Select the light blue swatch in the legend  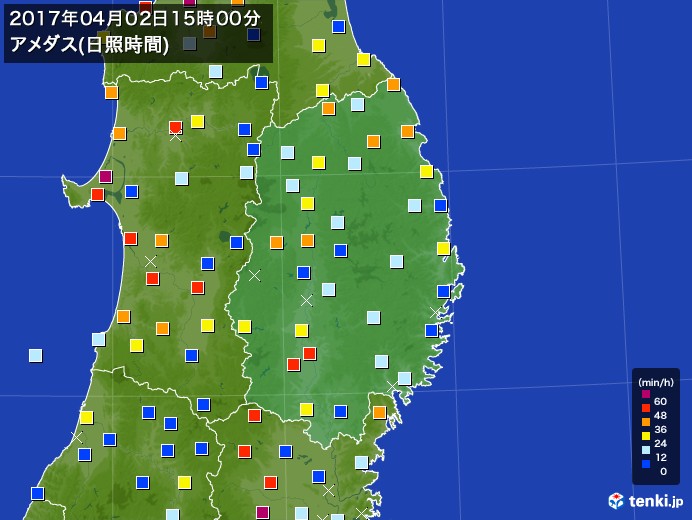[646, 450]
